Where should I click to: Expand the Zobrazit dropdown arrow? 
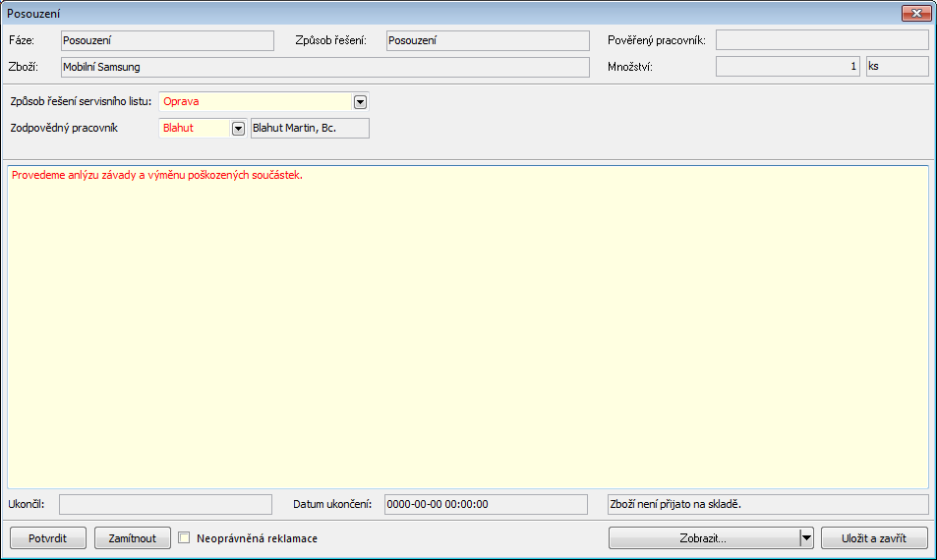coord(807,538)
